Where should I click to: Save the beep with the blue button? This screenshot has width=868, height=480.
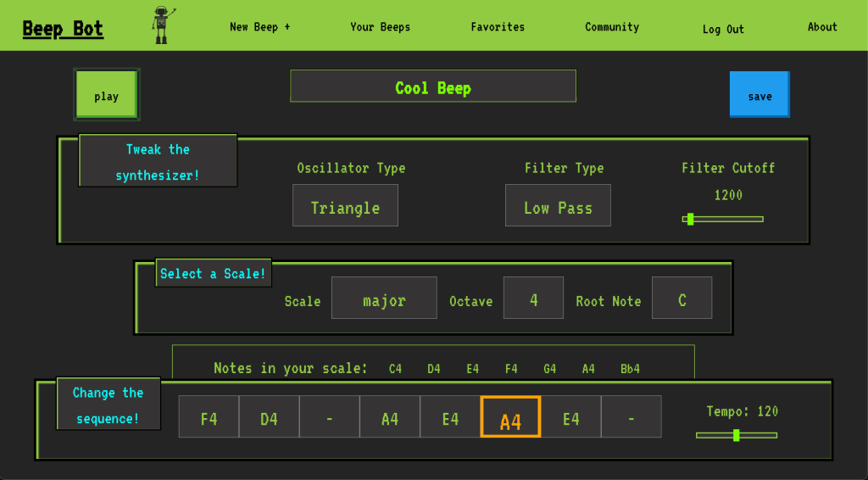pyautogui.click(x=759, y=94)
